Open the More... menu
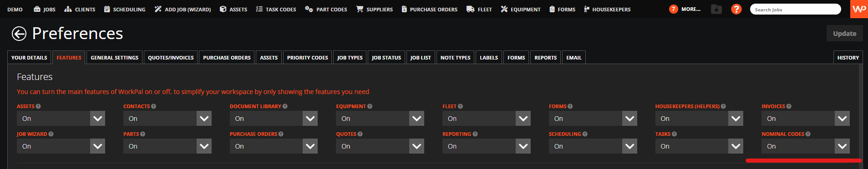The image size is (868, 169). pos(691,9)
